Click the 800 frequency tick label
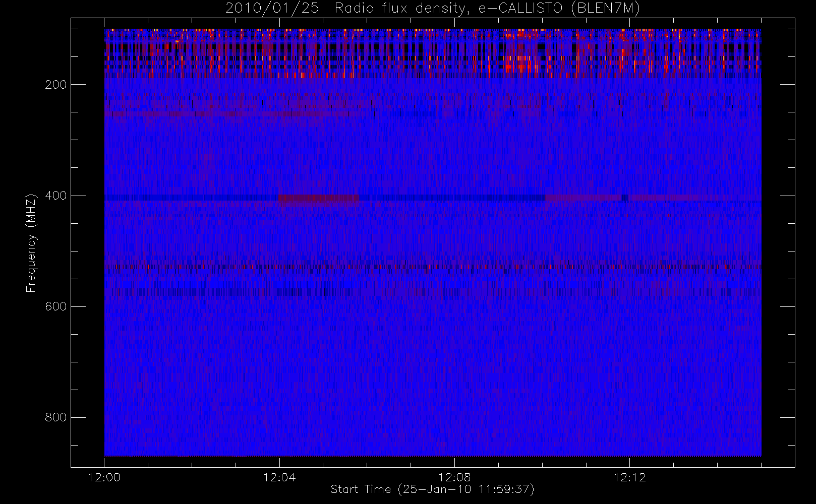Screen dimensions: 816x504 point(56,417)
